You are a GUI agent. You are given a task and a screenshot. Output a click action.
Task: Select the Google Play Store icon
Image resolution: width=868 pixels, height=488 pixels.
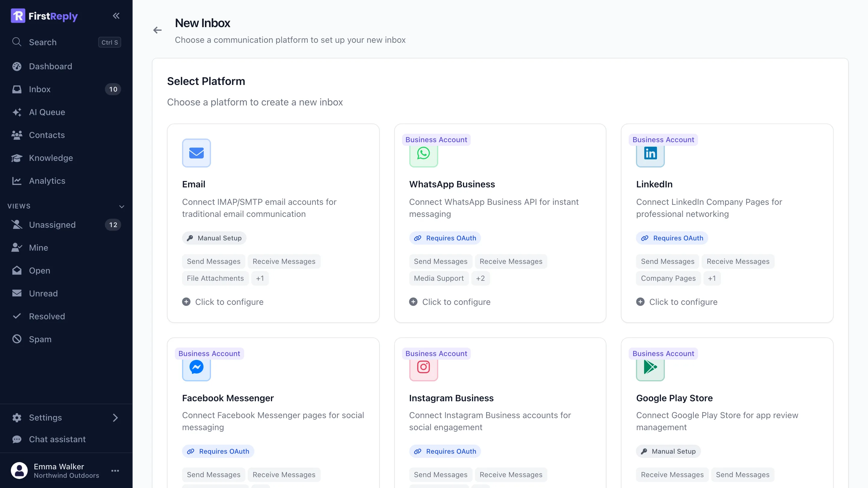[650, 368]
